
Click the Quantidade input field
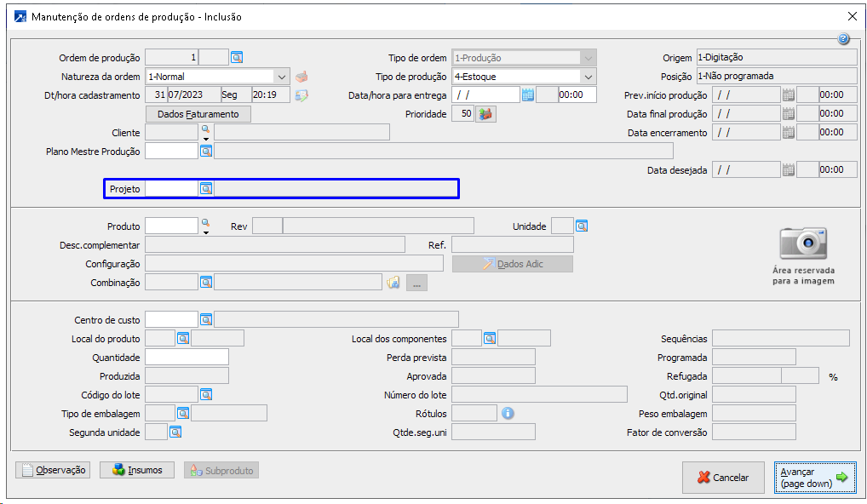pos(187,358)
